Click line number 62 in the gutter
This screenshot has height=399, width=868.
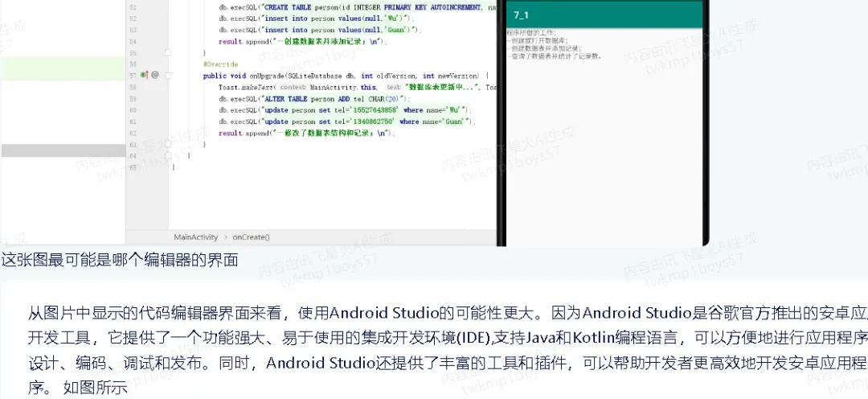click(133, 134)
